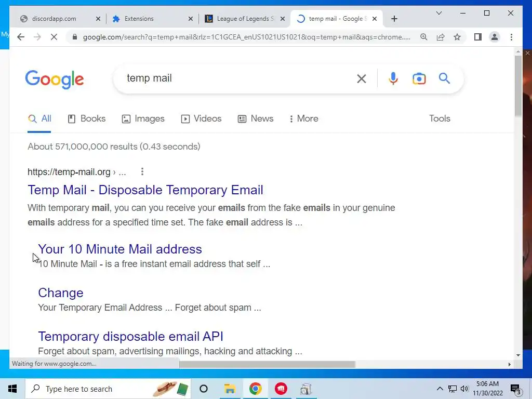Search by image with the camera icon
Image resolution: width=532 pixels, height=399 pixels.
pyautogui.click(x=419, y=79)
